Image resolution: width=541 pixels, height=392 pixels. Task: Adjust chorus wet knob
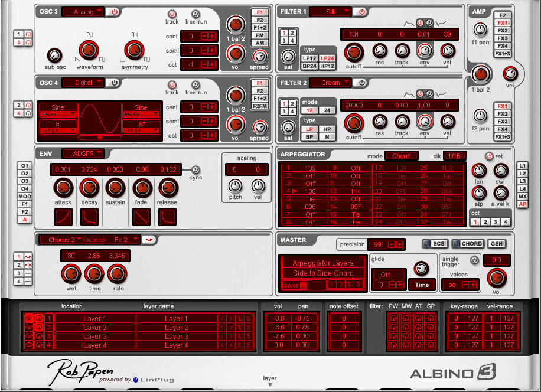[71, 274]
